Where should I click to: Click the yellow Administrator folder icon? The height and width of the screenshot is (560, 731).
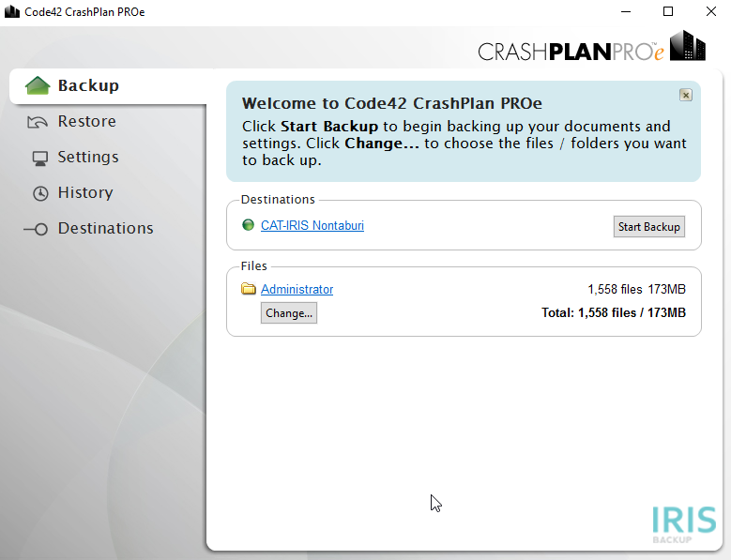click(249, 289)
